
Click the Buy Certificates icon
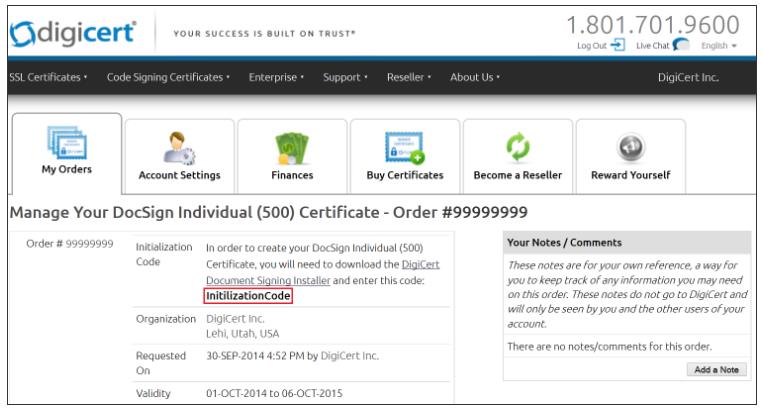click(404, 147)
